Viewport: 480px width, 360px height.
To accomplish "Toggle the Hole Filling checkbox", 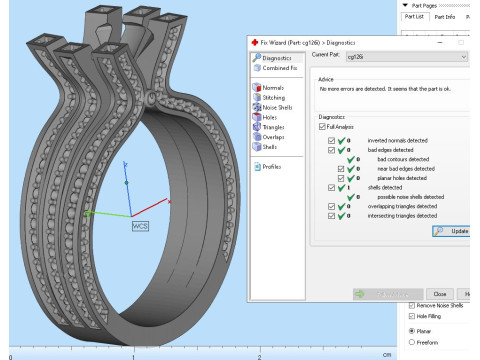I will click(x=412, y=316).
